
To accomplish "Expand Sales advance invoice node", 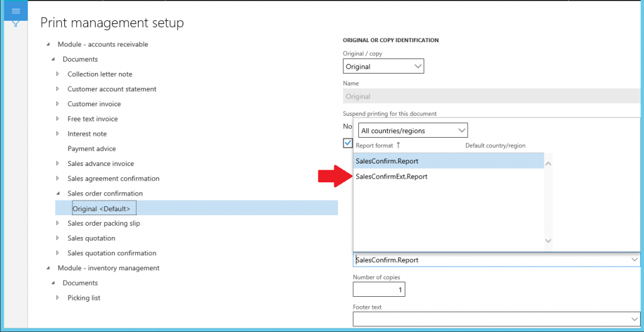I will 58,163.
